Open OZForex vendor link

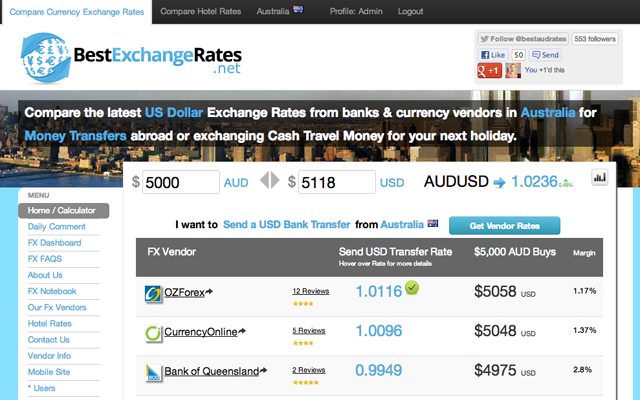(184, 293)
